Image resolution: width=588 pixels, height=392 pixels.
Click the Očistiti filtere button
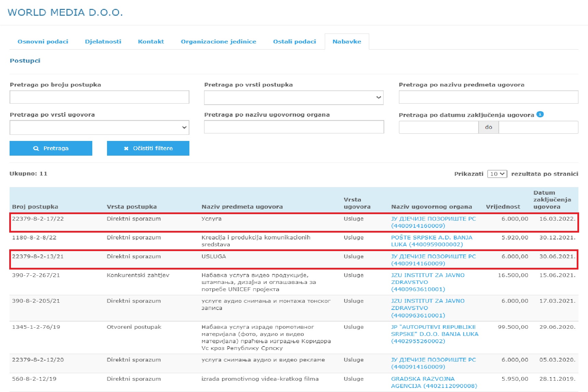click(x=148, y=148)
